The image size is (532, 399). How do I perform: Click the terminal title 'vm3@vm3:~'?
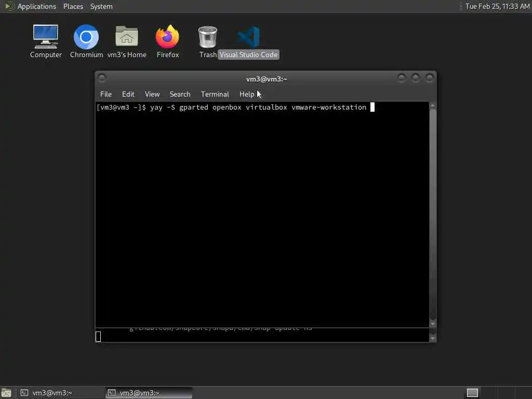(x=267, y=79)
